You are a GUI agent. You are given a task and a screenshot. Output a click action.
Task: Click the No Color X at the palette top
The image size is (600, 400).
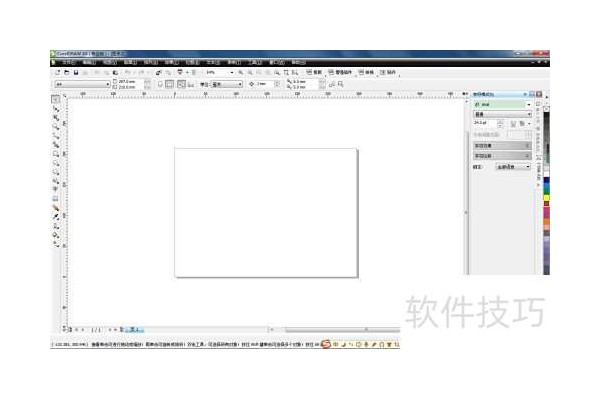pyautogui.click(x=546, y=109)
